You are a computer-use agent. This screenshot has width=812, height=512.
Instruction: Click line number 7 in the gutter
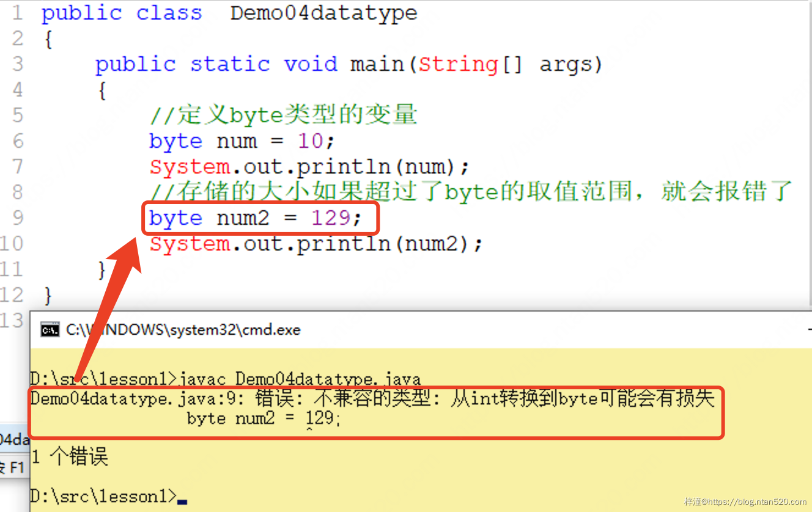(17, 167)
